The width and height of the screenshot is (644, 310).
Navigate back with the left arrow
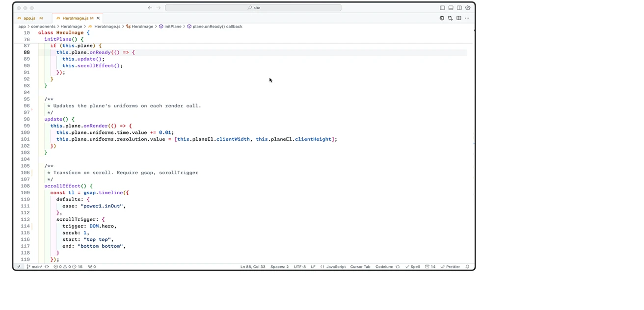150,8
